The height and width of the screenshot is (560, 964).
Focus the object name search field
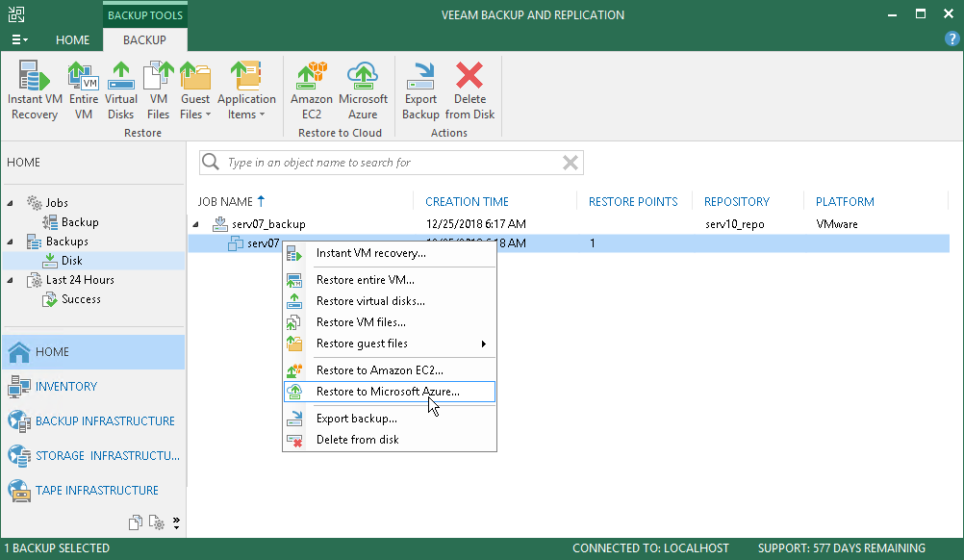pyautogui.click(x=391, y=163)
